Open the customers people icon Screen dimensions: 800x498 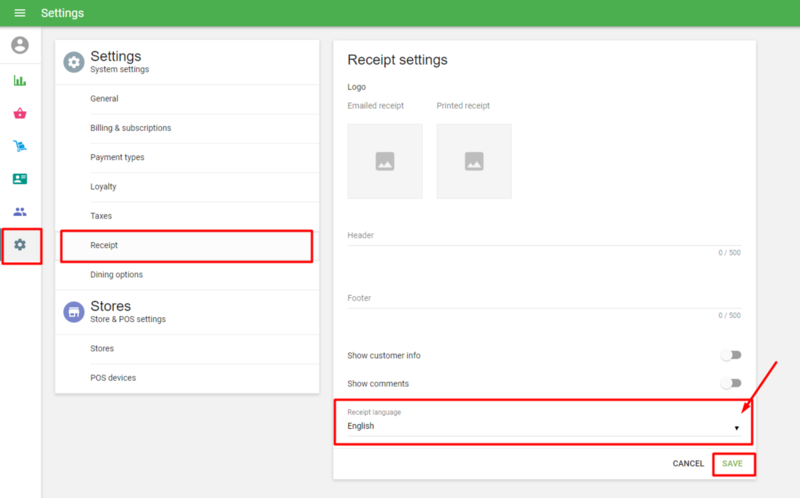click(20, 212)
